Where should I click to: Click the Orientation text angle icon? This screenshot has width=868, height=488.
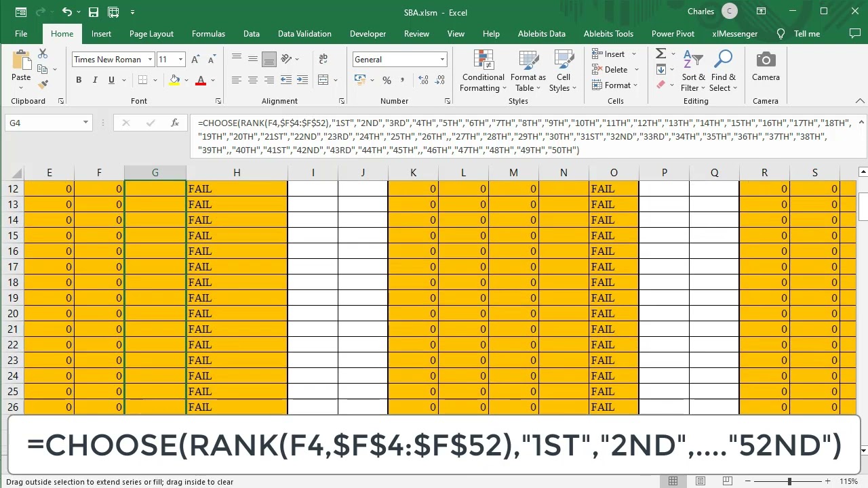287,60
